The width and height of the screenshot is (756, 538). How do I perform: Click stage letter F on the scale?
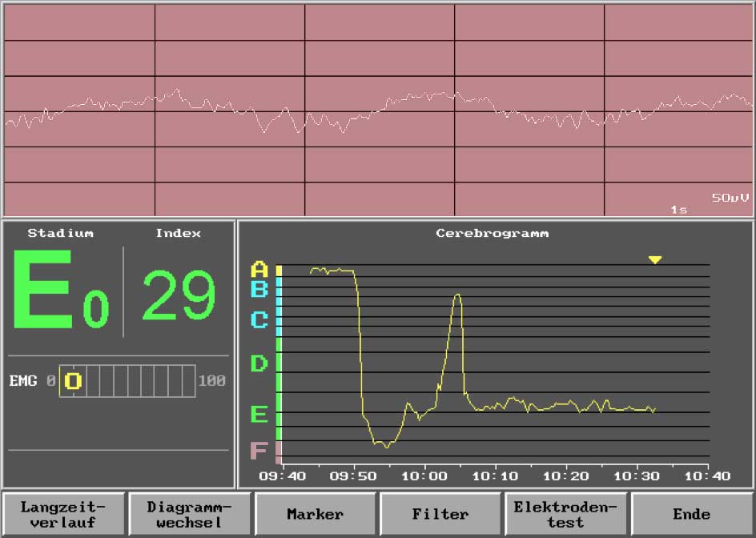pyautogui.click(x=259, y=451)
